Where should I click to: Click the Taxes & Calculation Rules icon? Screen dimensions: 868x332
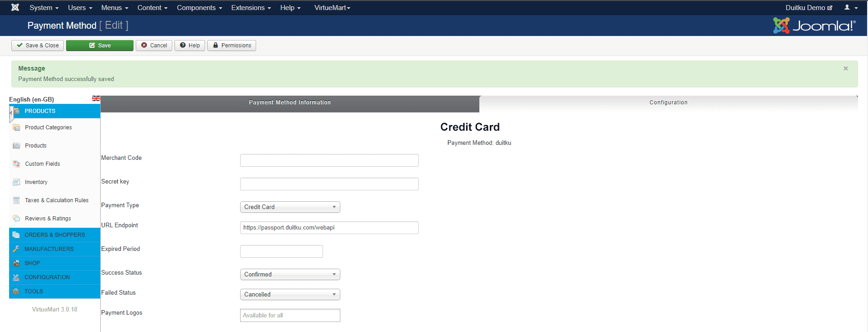tap(16, 200)
